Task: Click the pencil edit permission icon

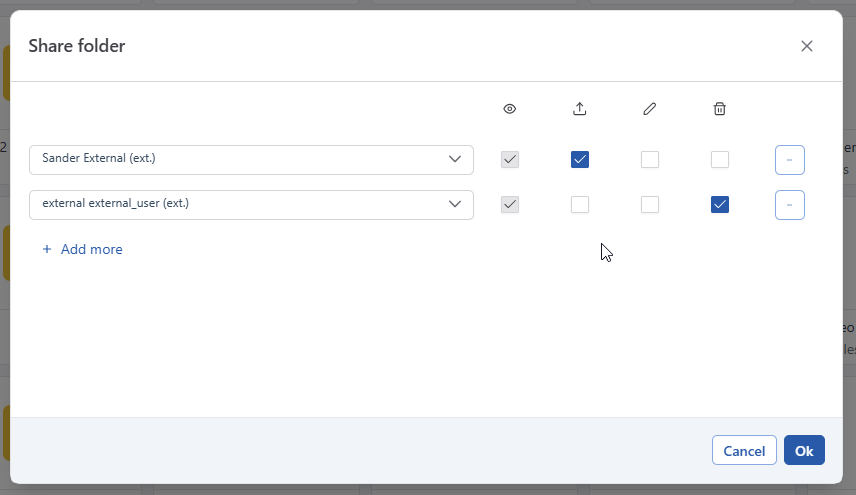Action: tap(650, 109)
